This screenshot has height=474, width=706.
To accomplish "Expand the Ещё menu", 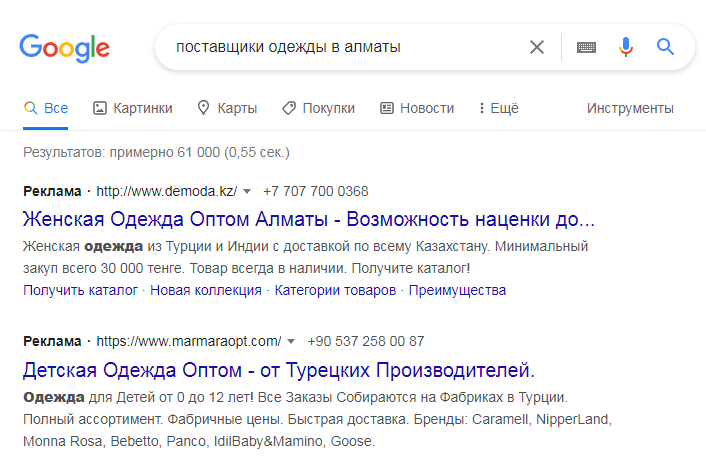I will click(498, 108).
